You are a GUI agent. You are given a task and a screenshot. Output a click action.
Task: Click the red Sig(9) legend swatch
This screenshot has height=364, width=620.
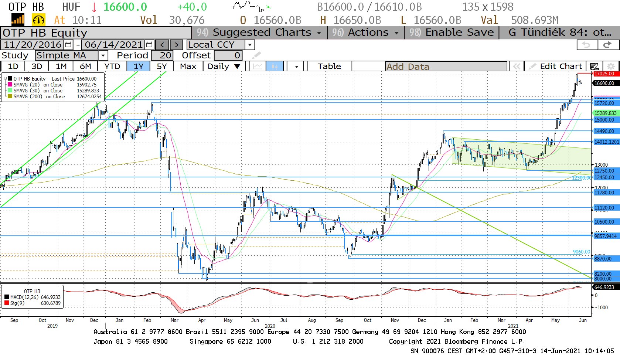tap(7, 303)
